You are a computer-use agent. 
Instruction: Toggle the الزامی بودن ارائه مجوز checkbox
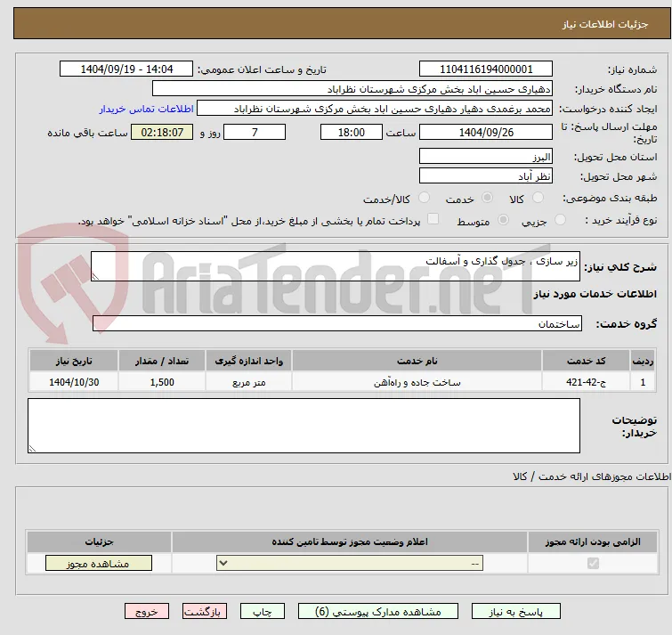tap(593, 563)
